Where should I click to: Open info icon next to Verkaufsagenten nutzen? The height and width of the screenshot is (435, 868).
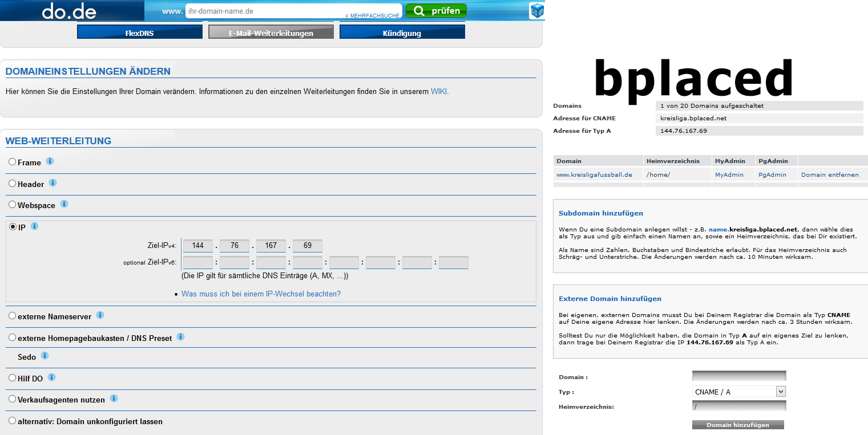[x=114, y=399]
